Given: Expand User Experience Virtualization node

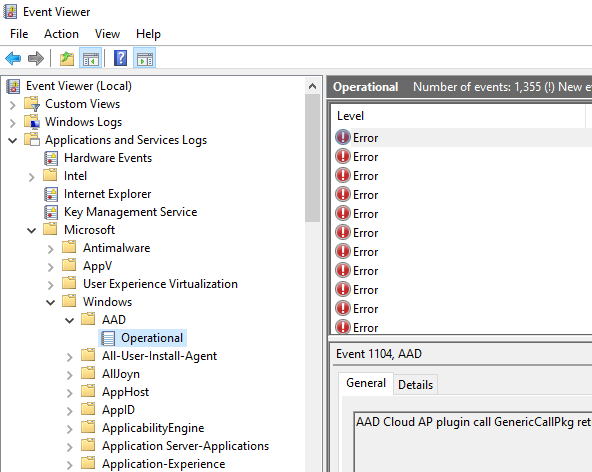Looking at the screenshot, I should [x=51, y=285].
